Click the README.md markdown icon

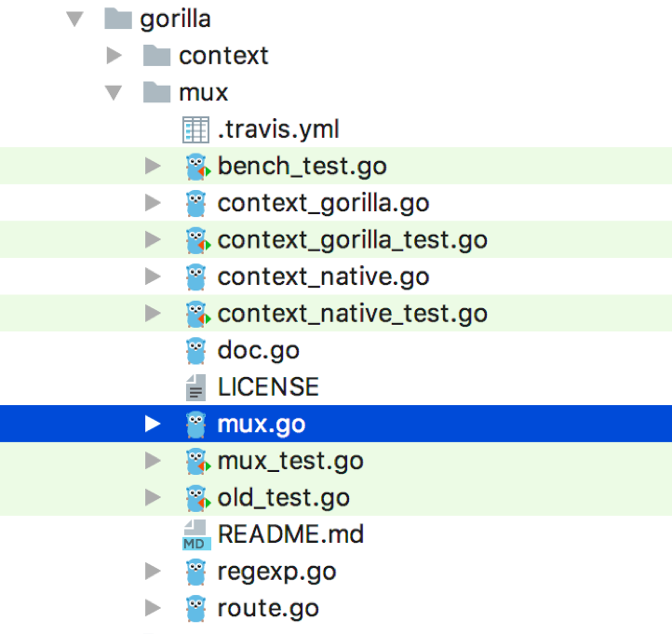196,535
